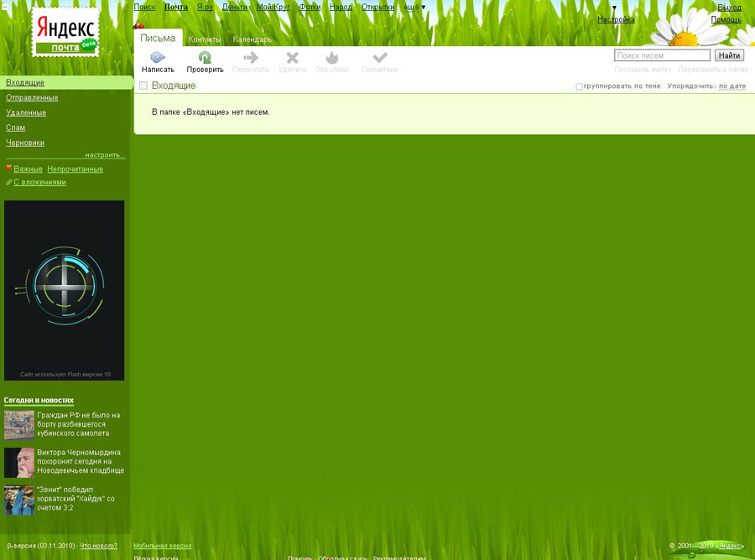Open the Настройка settings link

click(x=616, y=19)
